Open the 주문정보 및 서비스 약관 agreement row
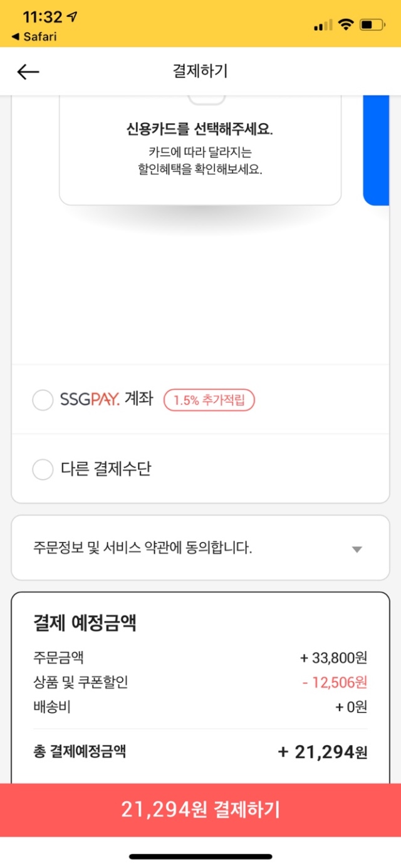401x868 pixels. coord(143,548)
